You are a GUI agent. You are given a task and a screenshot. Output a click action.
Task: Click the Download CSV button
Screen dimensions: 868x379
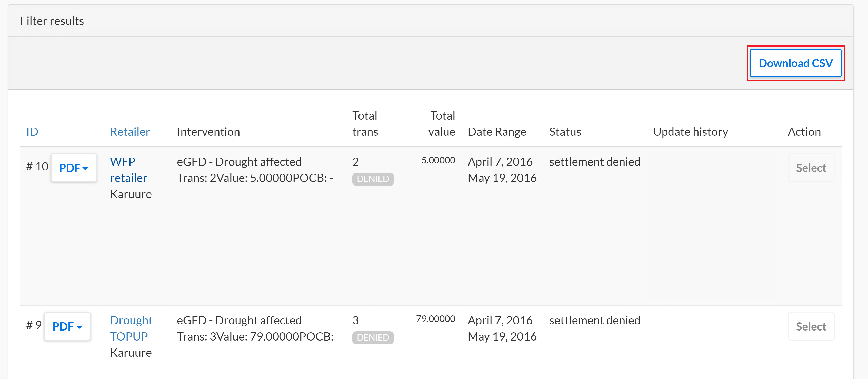795,63
